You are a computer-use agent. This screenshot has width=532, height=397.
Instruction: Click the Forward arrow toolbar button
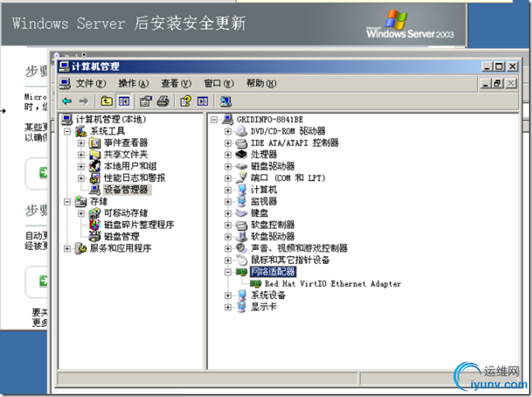pos(84,101)
